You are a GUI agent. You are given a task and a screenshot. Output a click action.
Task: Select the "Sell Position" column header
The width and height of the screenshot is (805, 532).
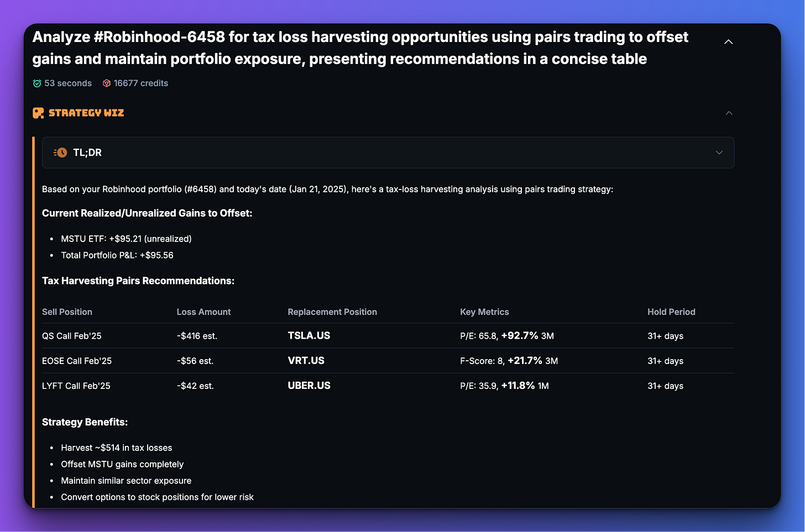67,312
